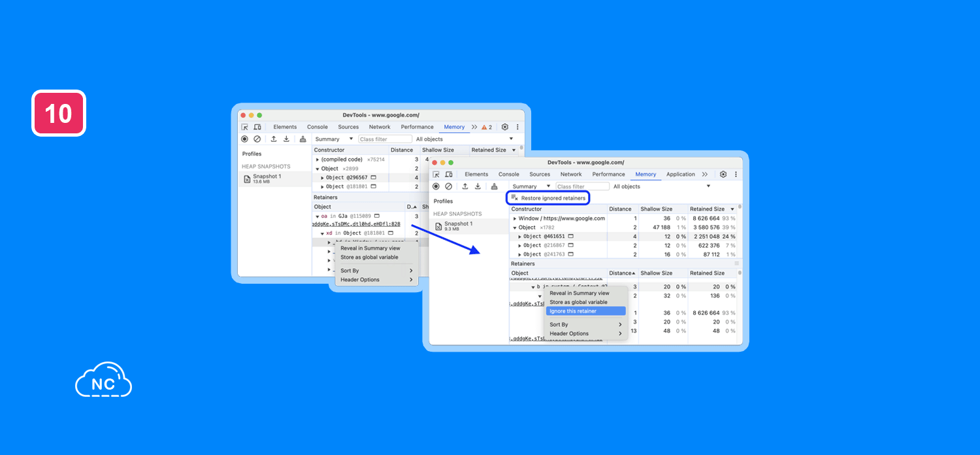Select Application tab in right window

pos(681,175)
